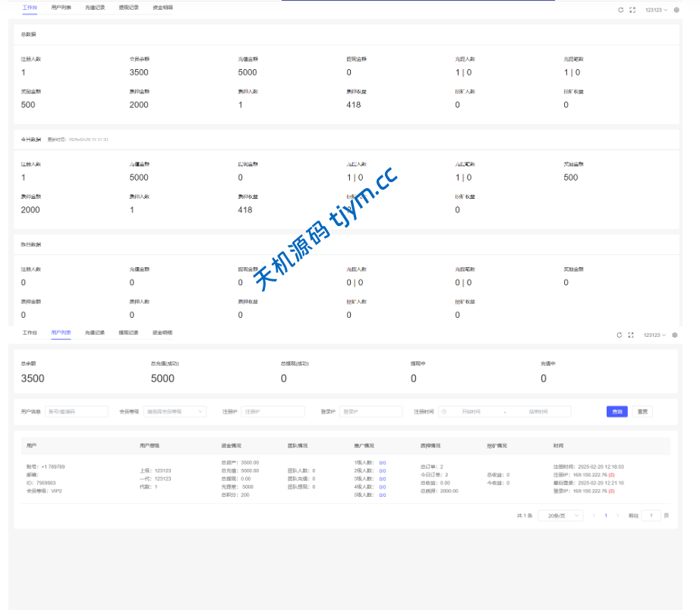Click the clock icon in 注册时间 field
Screen dimensions: 700x610
(x=444, y=411)
